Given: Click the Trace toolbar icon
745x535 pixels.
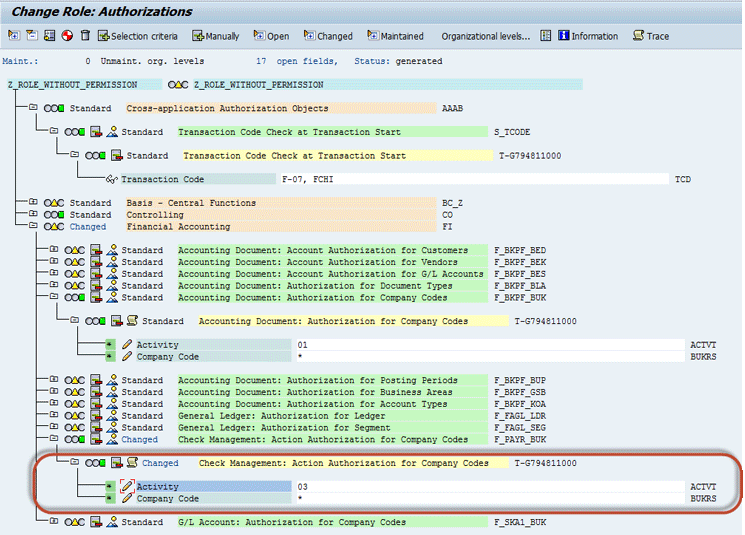Looking at the screenshot, I should 651,36.
